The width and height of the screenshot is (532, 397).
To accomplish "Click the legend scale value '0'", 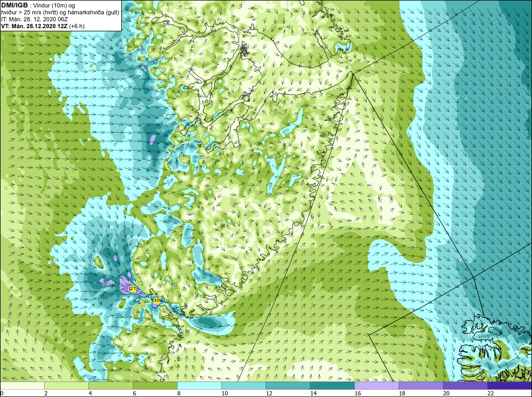I will 2,393.
